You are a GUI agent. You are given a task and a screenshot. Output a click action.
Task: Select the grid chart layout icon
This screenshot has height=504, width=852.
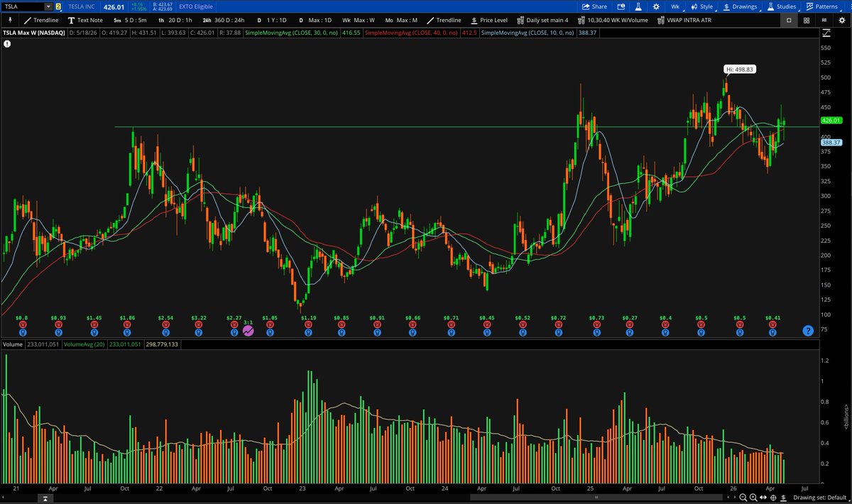(x=807, y=21)
